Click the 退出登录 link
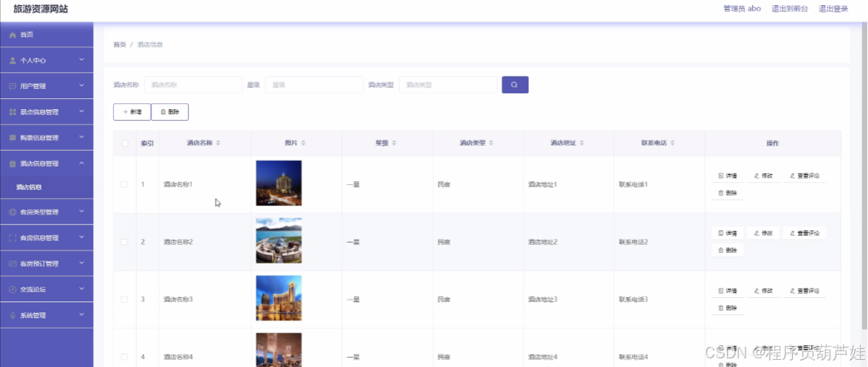 point(833,9)
